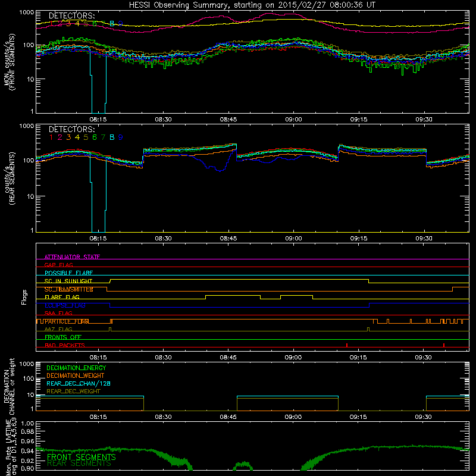
Task: Click the FLARE_FLAG label
Action: point(62,297)
